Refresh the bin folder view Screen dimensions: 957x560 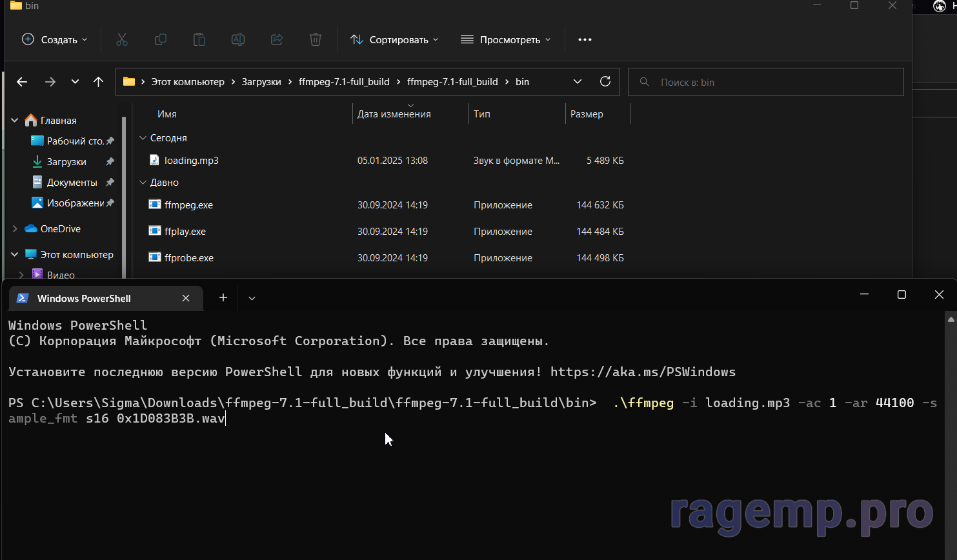click(605, 81)
